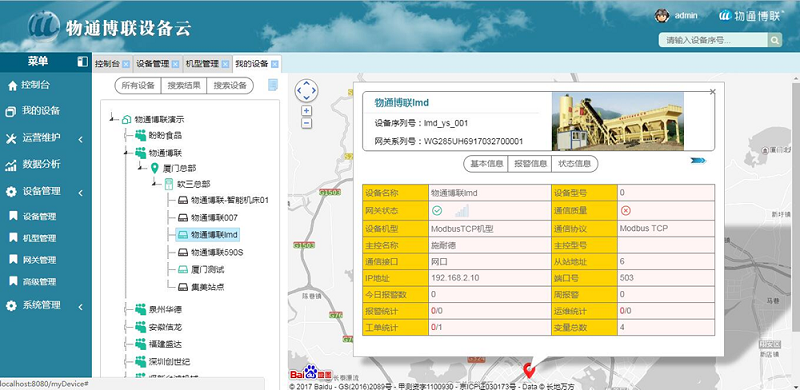Select 机型管理 submenu item
The width and height of the screenshot is (800, 390).
(40, 238)
